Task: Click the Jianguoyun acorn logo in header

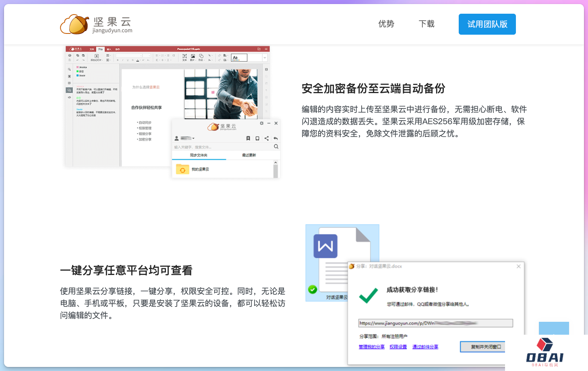Action: (x=75, y=24)
